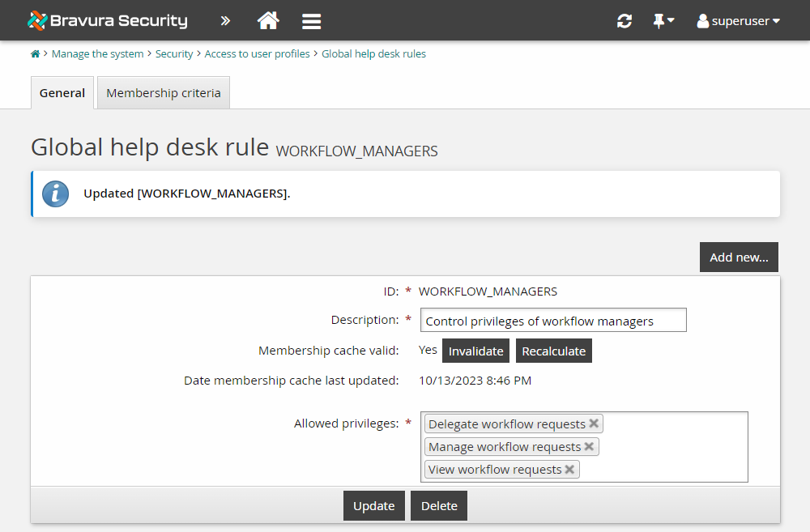This screenshot has width=810, height=532.
Task: Click the Bravura Security logo
Action: tap(105, 20)
